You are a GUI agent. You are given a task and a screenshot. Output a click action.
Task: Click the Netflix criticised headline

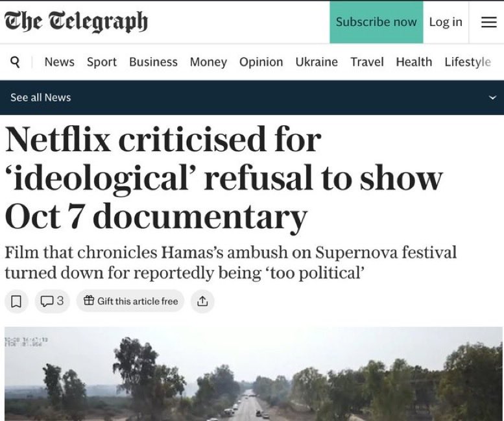224,177
